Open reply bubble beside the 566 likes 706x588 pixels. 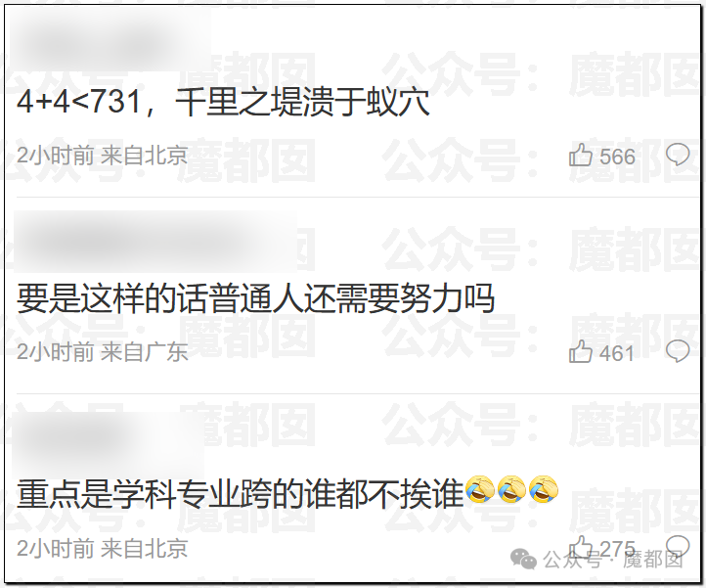coord(678,155)
